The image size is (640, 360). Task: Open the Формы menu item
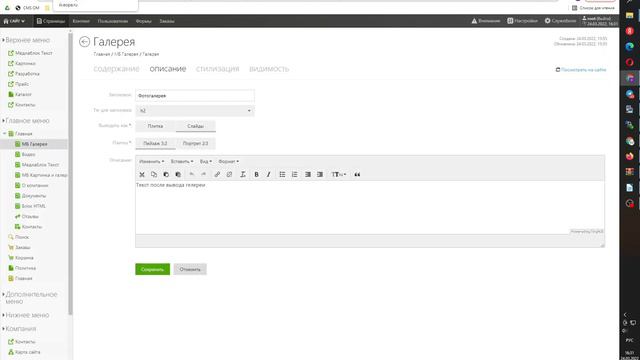click(x=143, y=21)
